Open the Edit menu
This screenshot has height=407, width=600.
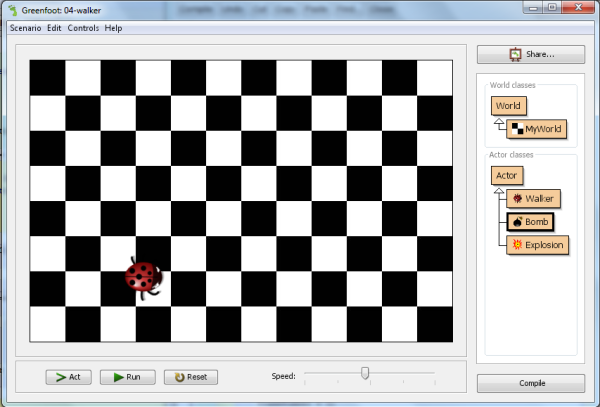[x=54, y=28]
